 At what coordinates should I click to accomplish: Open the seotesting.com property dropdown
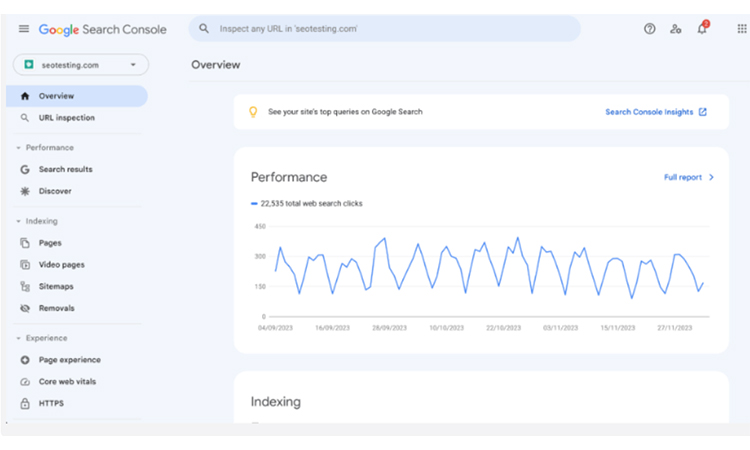(x=80, y=65)
